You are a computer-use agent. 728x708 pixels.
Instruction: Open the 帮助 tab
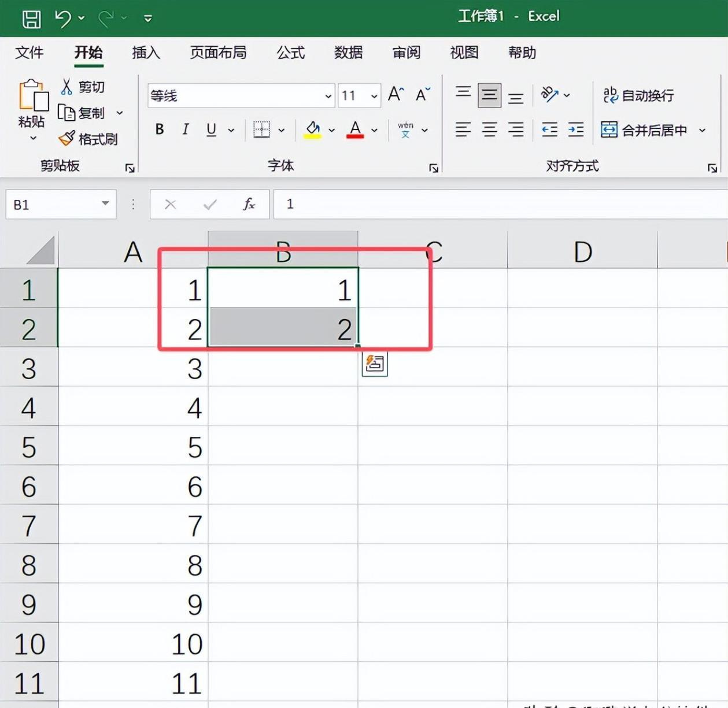pyautogui.click(x=522, y=53)
